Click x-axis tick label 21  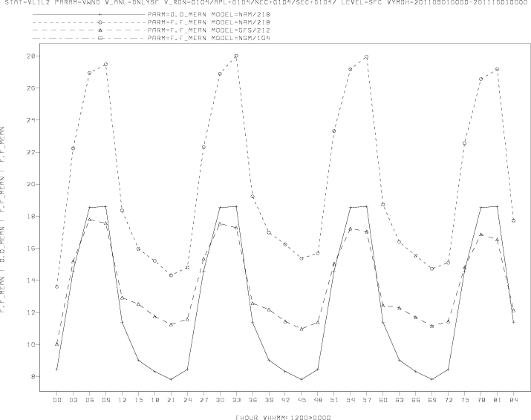(x=171, y=400)
